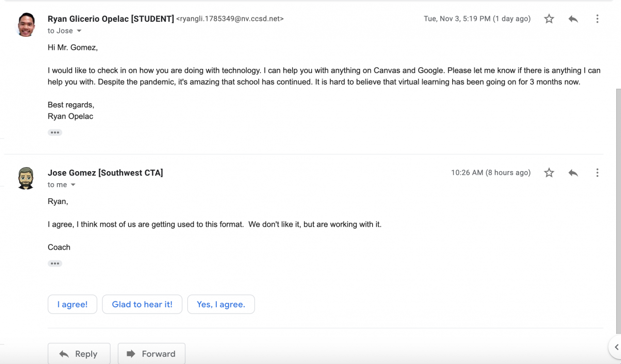Viewport: 621px width, 364px height.
Task: Show trimmed content in Ryan's message
Action: (55, 132)
